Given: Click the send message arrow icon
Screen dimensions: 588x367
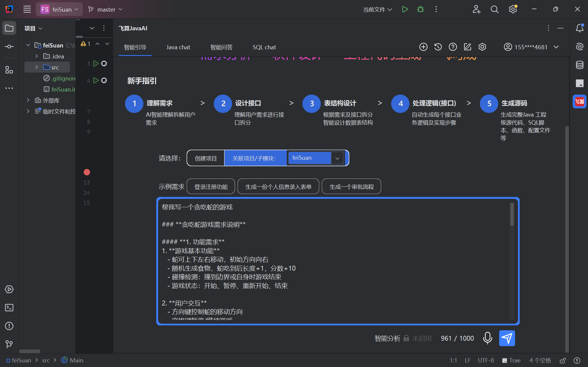Looking at the screenshot, I should click(x=507, y=338).
